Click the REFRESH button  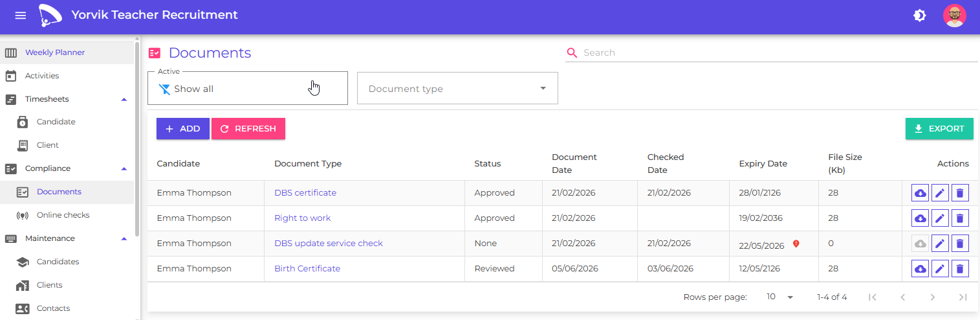(x=248, y=128)
